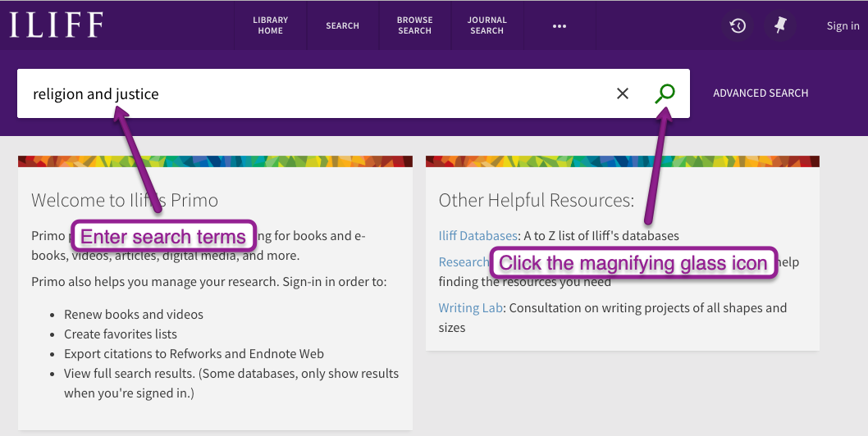Click the pin favorites icon

pos(780,25)
